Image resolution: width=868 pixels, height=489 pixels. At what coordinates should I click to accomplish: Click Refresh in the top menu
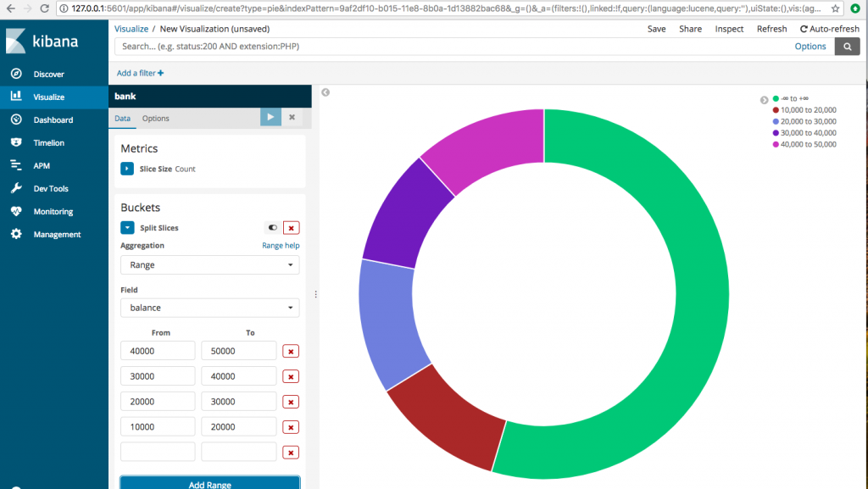[x=771, y=29]
